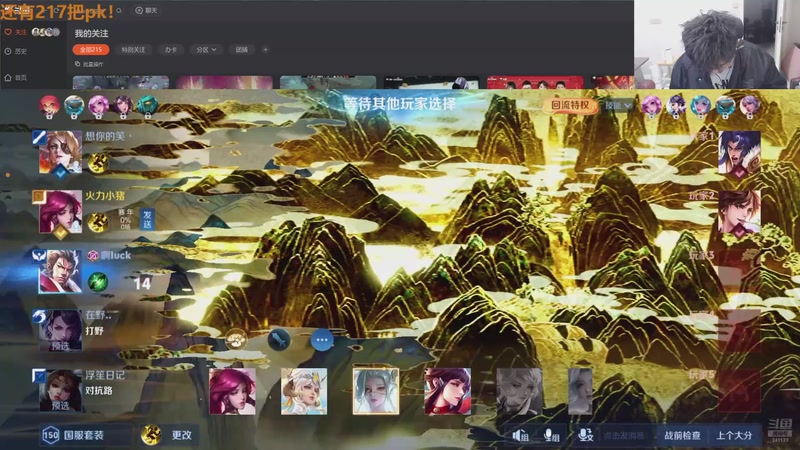Click first banned hero icon on left team
Screen dimensions: 800x450
pyautogui.click(x=49, y=106)
